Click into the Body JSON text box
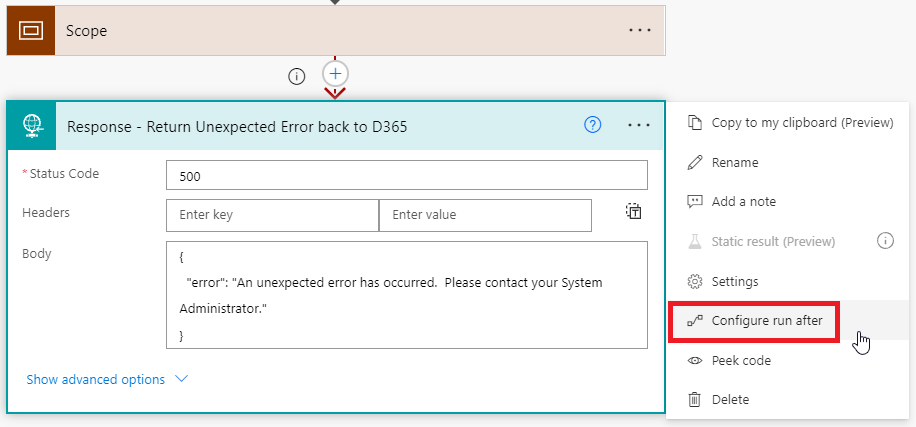916x427 pixels. [406, 295]
